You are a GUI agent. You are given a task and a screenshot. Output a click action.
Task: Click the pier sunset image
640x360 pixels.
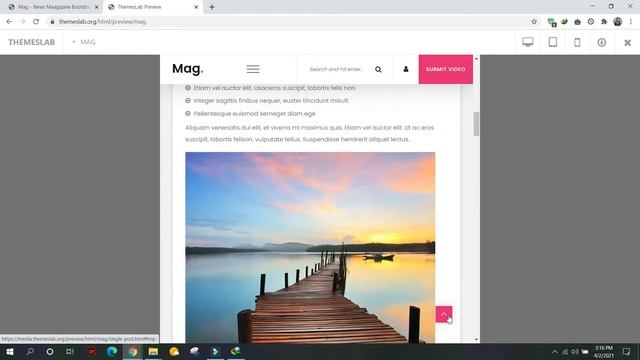tap(310, 248)
